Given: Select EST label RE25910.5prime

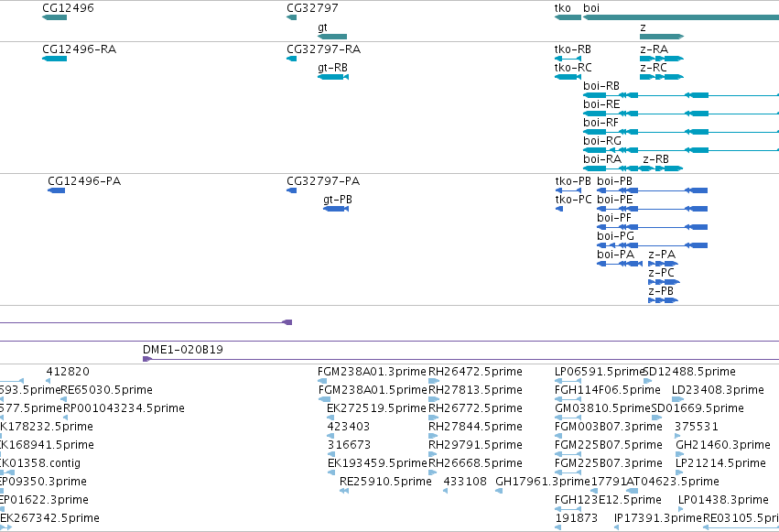Looking at the screenshot, I should 385,482.
